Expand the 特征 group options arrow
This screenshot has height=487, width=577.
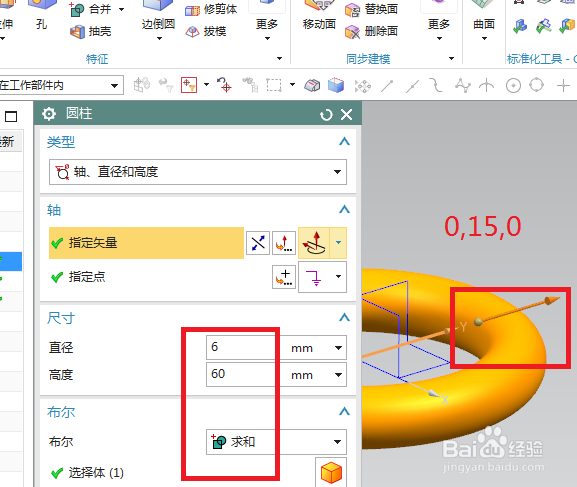279,59
